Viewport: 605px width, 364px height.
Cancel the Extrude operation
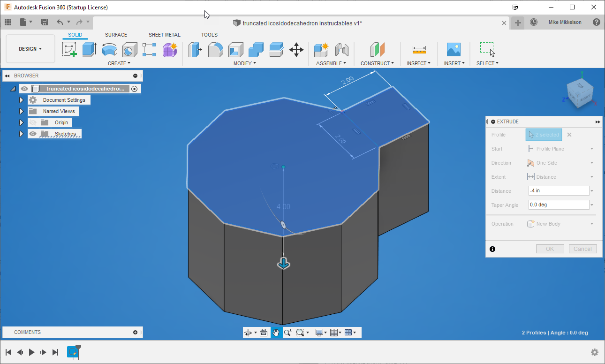582,249
